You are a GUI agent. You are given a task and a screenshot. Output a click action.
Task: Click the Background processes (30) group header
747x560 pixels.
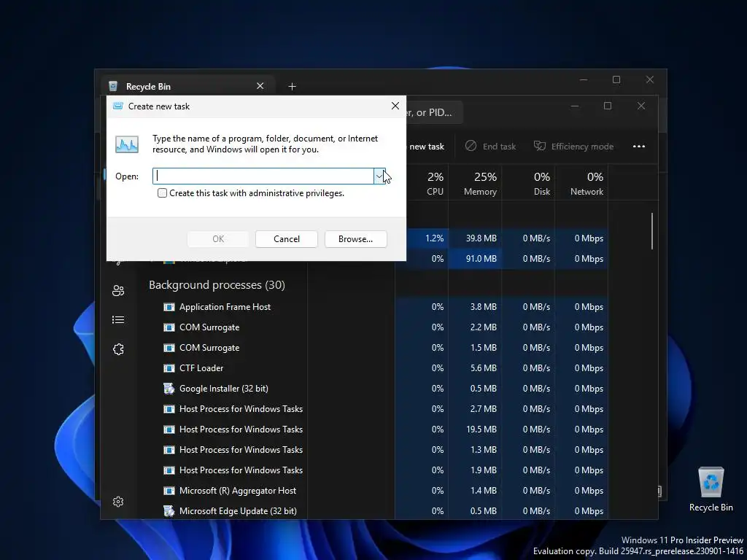pyautogui.click(x=217, y=285)
